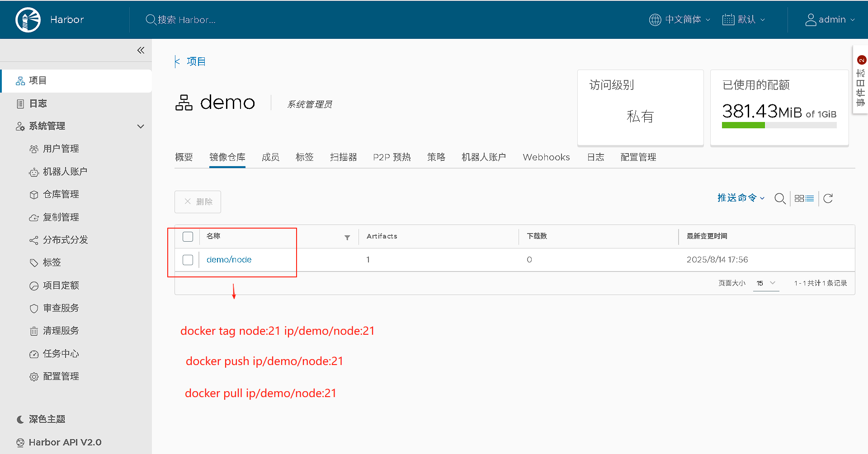Click the green quota usage bar
Screen dimensions: 868x454
coord(743,125)
